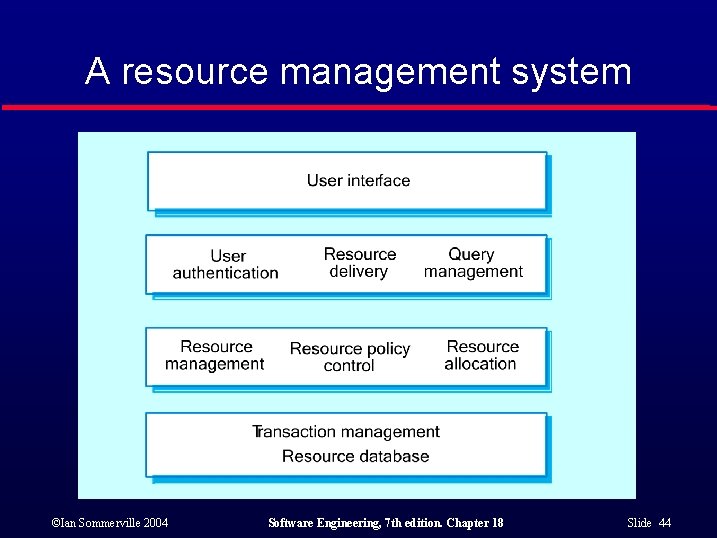This screenshot has height=538, width=717.
Task: Click the 'Slide 44' number
Action: (649, 522)
